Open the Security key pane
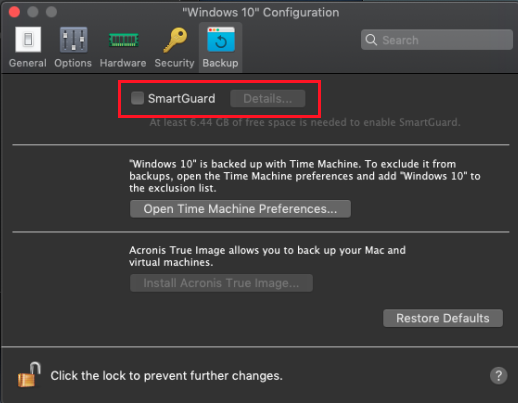518x403 pixels. click(x=174, y=47)
